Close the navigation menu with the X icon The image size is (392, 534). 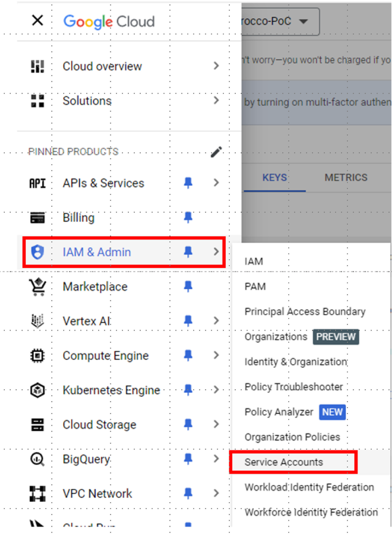(37, 20)
